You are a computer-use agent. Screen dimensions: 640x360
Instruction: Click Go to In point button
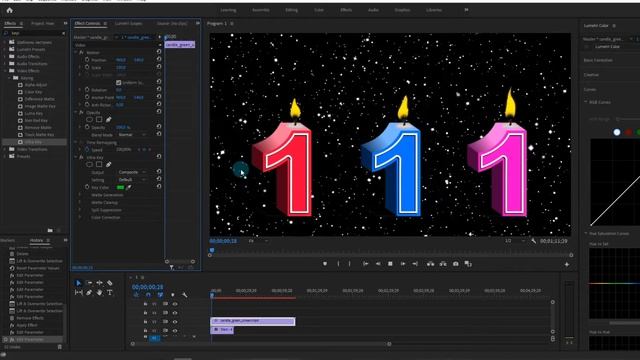click(365, 264)
